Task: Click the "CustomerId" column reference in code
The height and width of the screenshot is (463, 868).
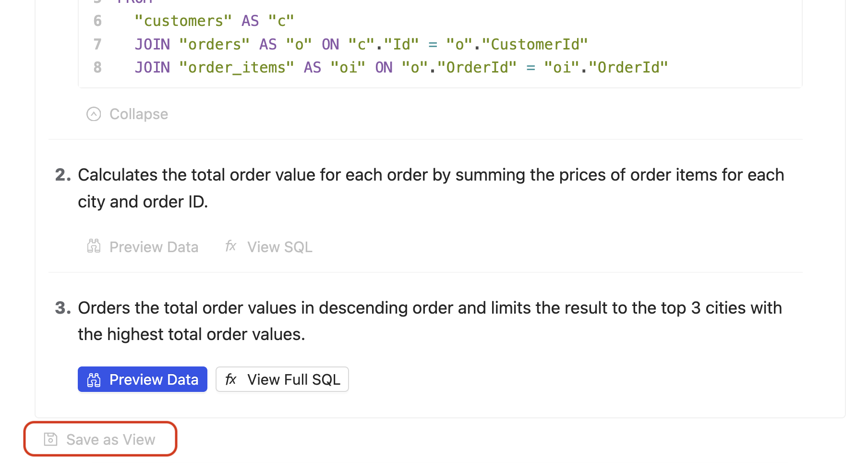Action: (x=535, y=44)
